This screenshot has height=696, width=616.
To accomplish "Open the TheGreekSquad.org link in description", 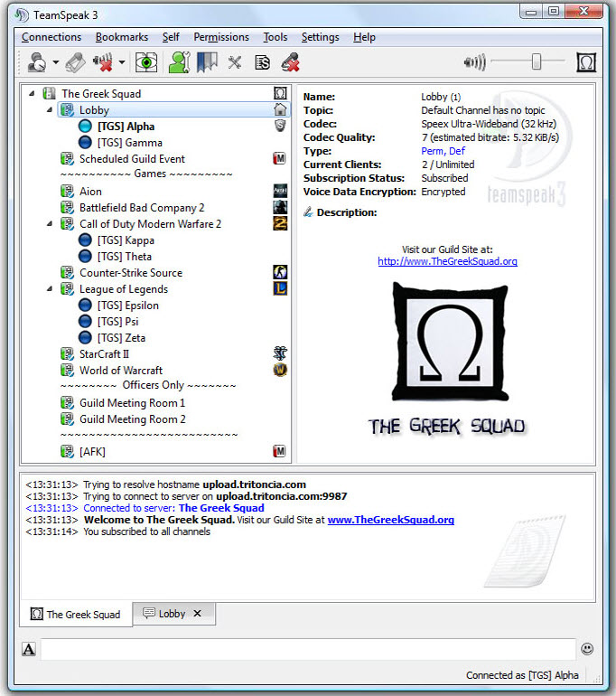I will (x=447, y=262).
